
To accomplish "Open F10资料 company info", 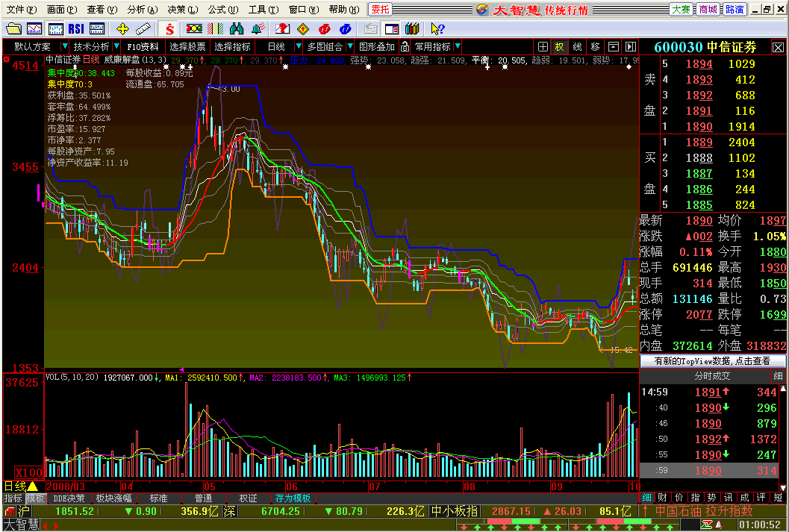I will (143, 47).
